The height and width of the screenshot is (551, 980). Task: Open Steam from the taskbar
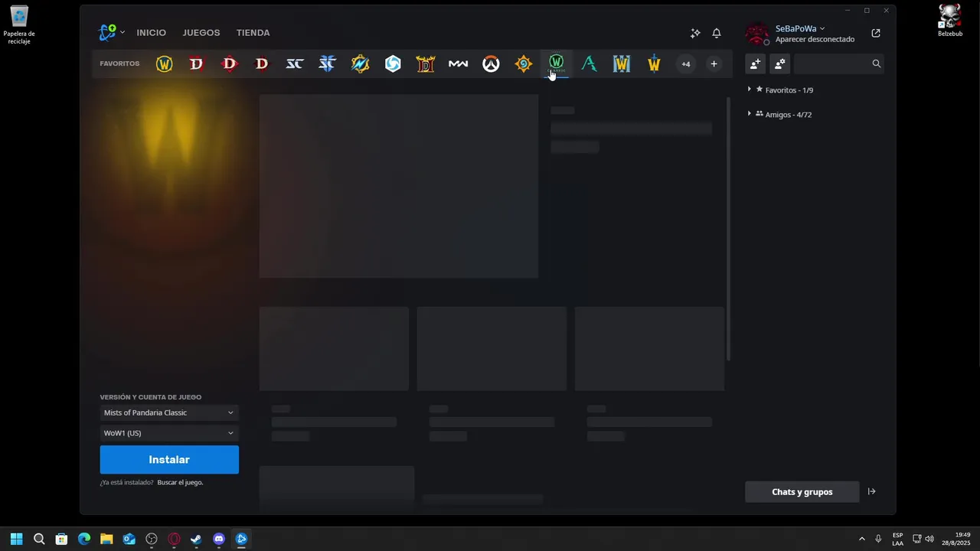click(196, 539)
